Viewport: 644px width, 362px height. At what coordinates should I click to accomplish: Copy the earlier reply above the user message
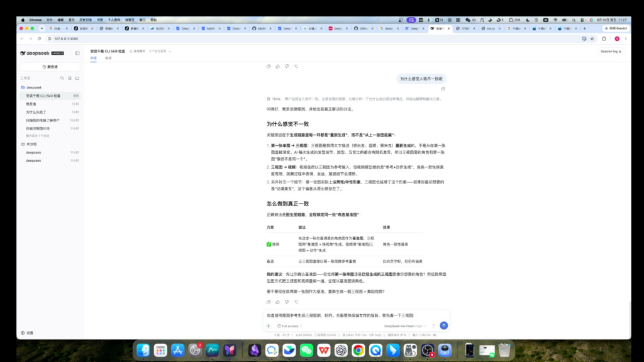point(269,66)
